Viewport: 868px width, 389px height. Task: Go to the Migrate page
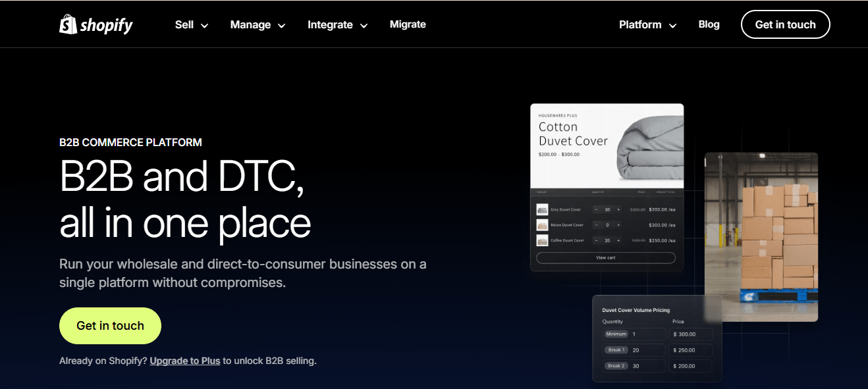[408, 24]
